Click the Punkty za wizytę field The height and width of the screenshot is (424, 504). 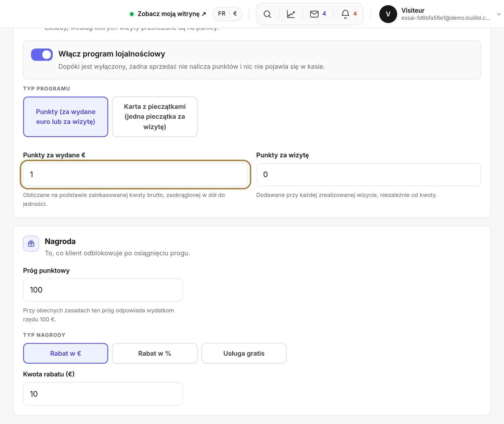[369, 175]
